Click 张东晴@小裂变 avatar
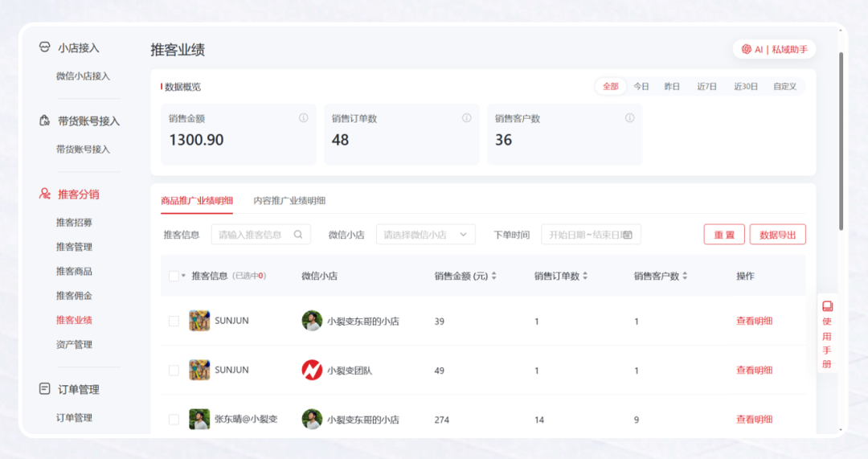Viewport: 868px width, 459px height. tap(199, 419)
